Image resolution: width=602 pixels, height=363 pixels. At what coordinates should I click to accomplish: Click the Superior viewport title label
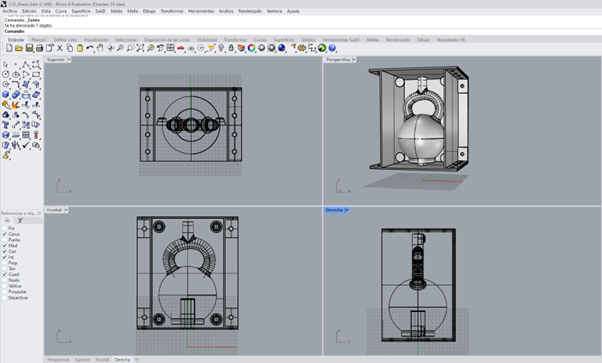click(56, 60)
